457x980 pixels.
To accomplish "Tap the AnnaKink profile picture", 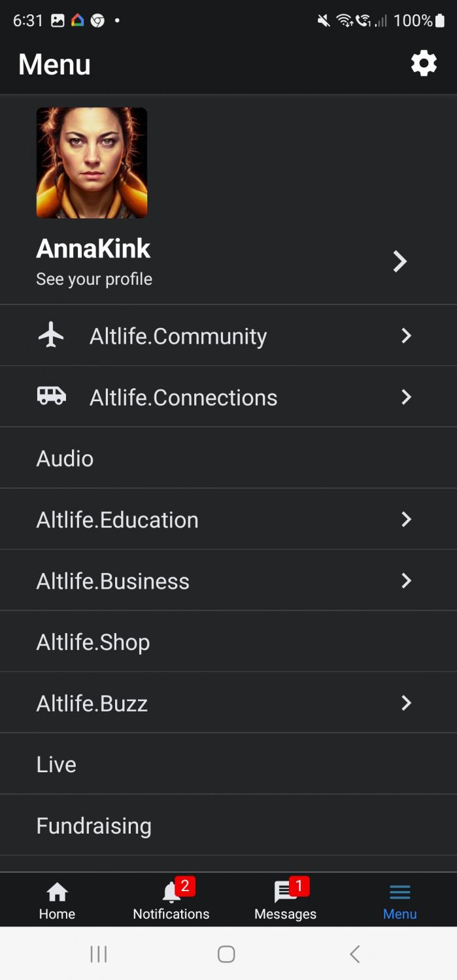I will click(x=92, y=163).
